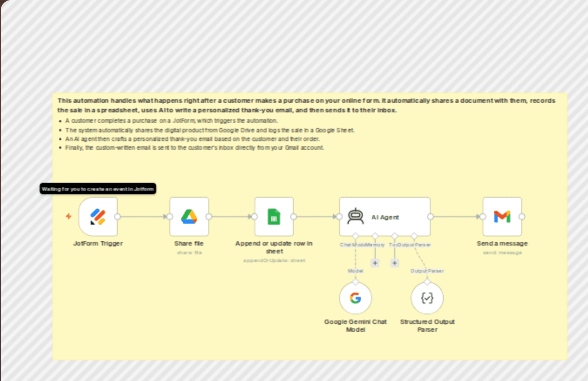This screenshot has height=381, width=588.
Task: Click the Memory diamond connector on AI Agent
Action: click(x=375, y=236)
